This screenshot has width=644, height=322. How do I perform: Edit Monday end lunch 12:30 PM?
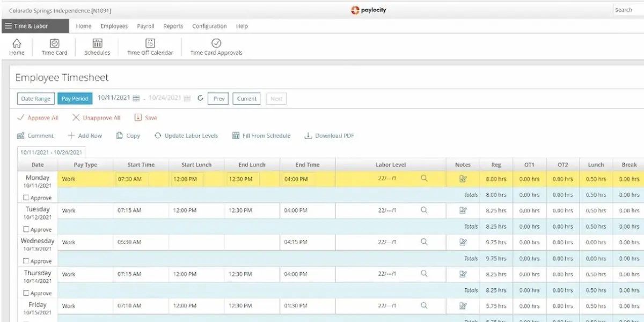coord(243,179)
